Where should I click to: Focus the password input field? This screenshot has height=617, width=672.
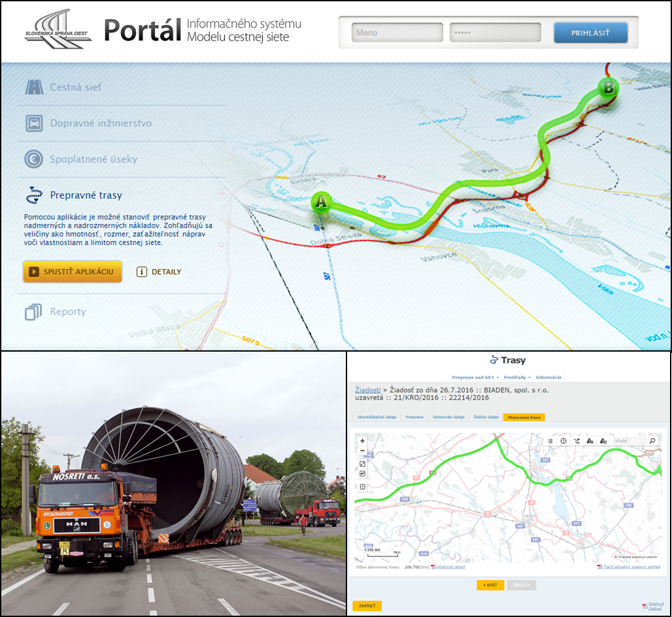click(x=495, y=33)
